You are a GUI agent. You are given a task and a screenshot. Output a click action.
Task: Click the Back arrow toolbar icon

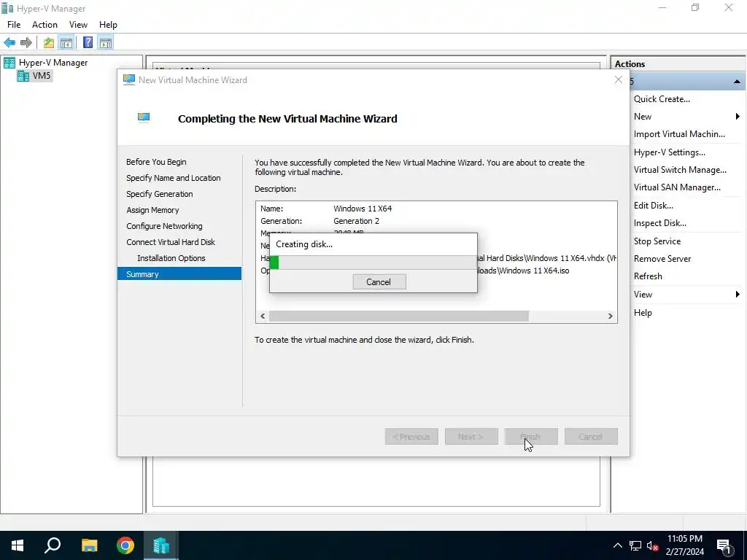tap(9, 43)
